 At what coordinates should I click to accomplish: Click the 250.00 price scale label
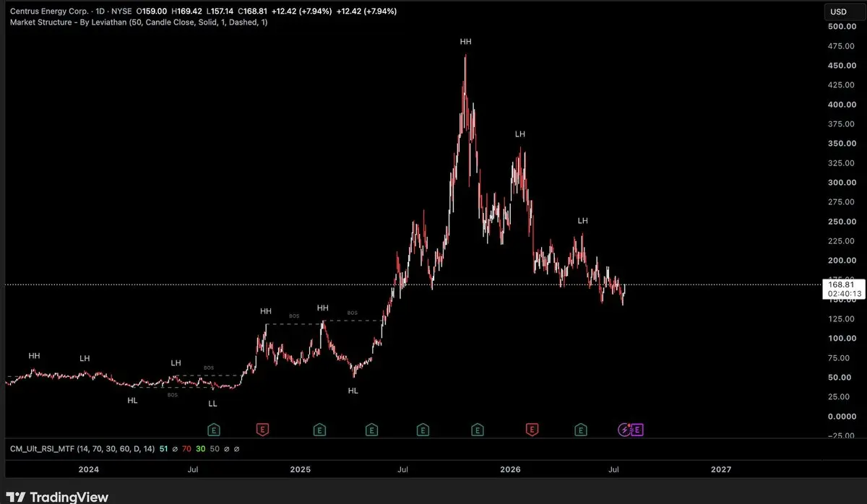click(842, 222)
